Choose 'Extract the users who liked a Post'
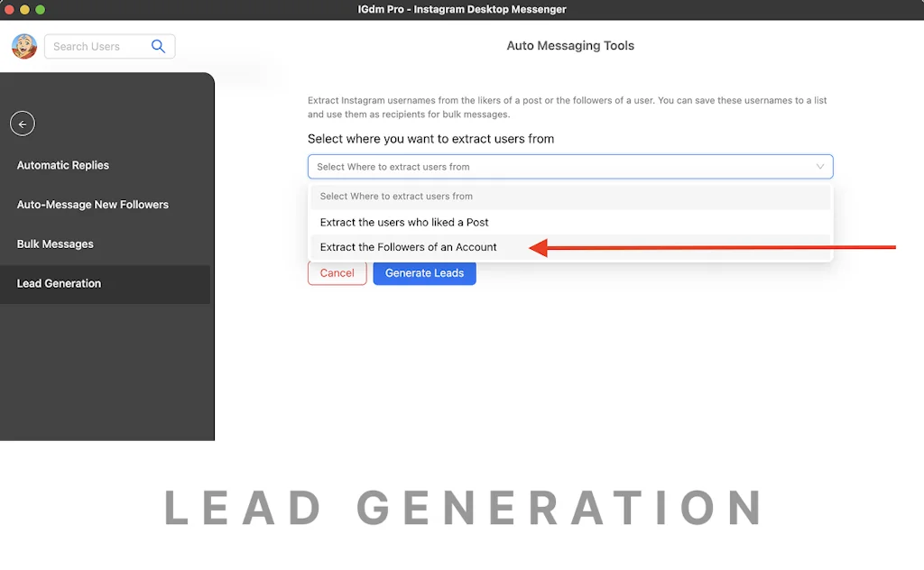The image size is (924, 570). click(x=404, y=222)
